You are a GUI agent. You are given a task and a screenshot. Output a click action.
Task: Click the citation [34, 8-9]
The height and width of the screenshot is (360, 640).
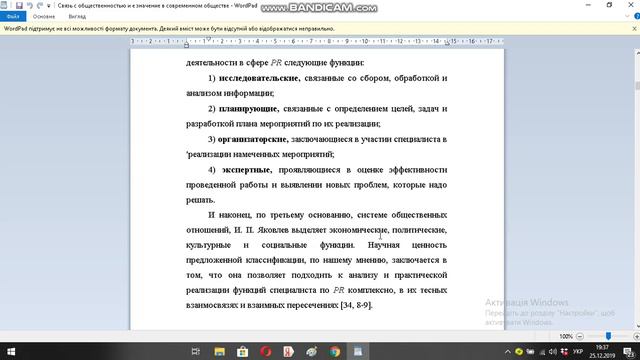tap(356, 305)
